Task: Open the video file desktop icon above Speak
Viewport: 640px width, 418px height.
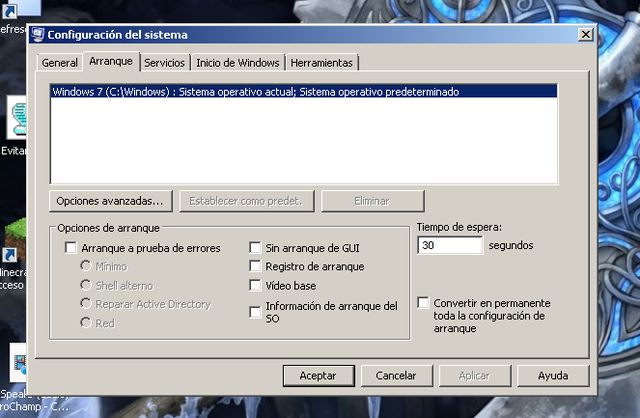Action: (x=19, y=362)
